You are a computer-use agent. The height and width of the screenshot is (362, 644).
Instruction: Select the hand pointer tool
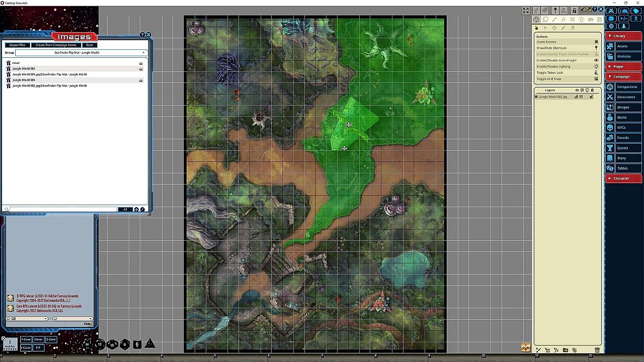pyautogui.click(x=537, y=28)
